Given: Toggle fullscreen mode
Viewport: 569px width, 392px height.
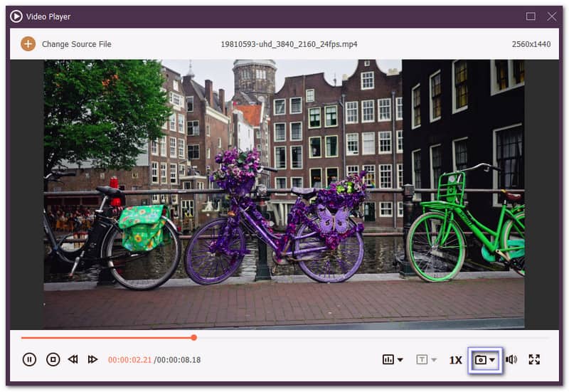Looking at the screenshot, I should [x=534, y=360].
